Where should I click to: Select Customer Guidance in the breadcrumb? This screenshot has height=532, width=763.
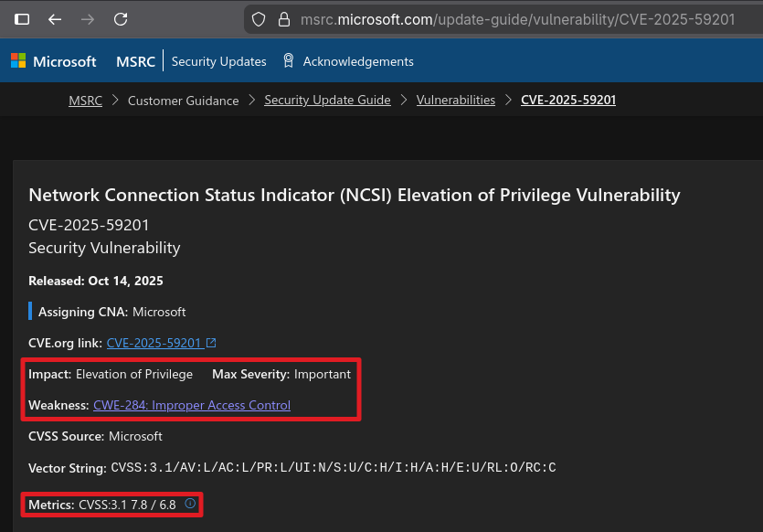coord(183,101)
